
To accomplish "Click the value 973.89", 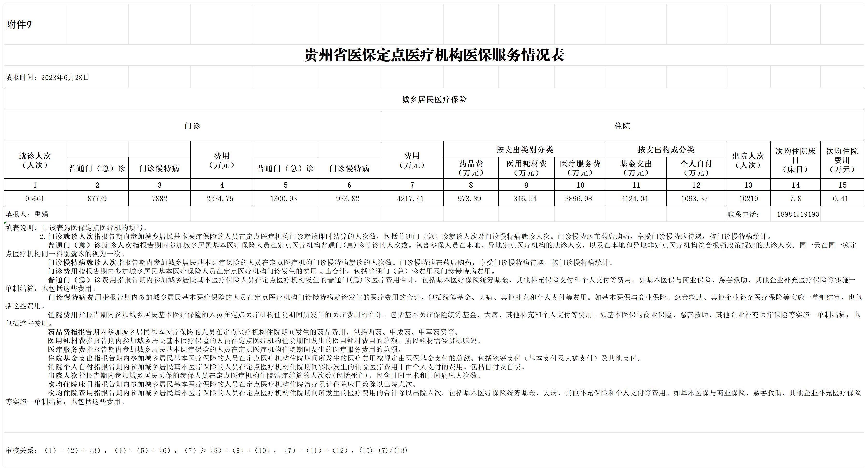I will 469,199.
